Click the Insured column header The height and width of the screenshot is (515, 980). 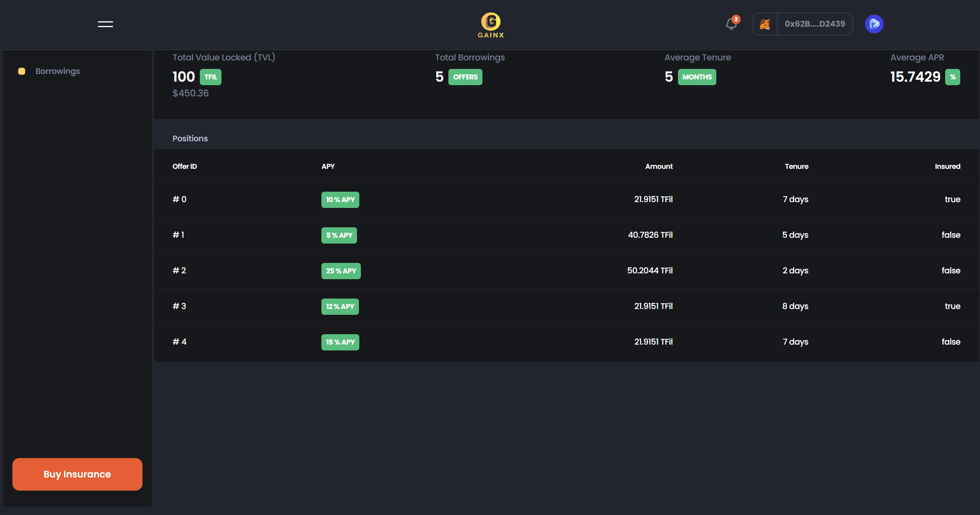tap(947, 167)
